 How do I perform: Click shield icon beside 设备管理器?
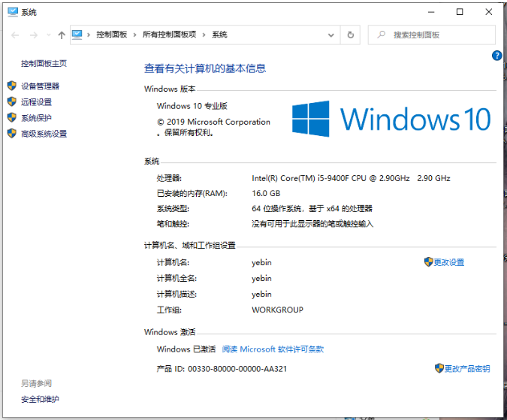point(11,86)
